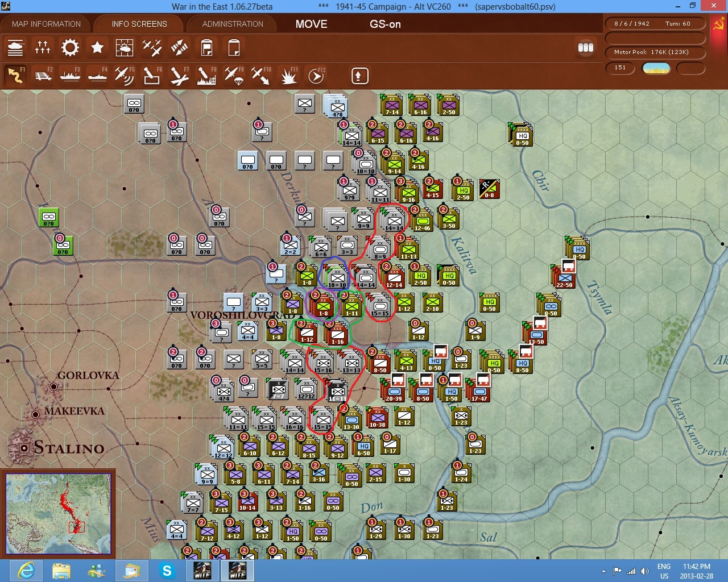728x582 pixels.
Task: Toggle the three-airplanes icon
Action: pos(152,48)
